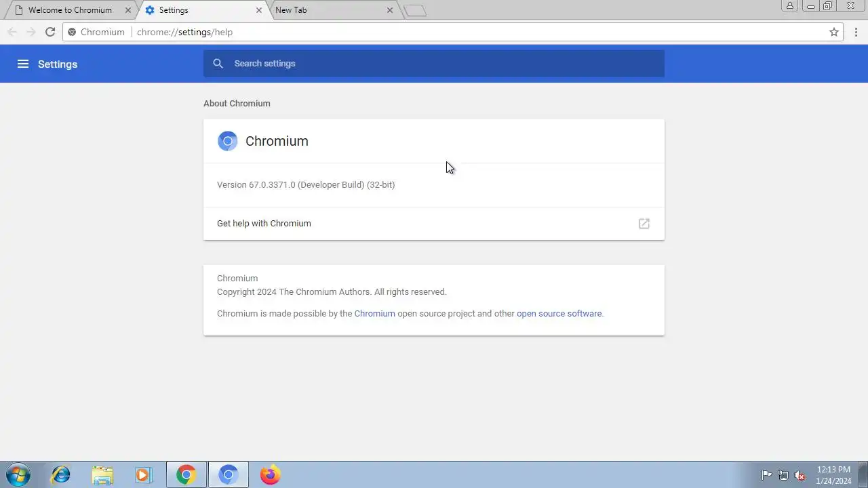Image resolution: width=868 pixels, height=488 pixels.
Task: Click the Chromium taskbar icon
Action: coord(229,474)
